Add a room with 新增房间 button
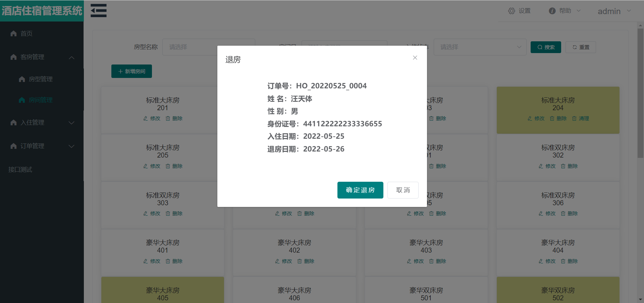This screenshot has width=644, height=303. point(131,71)
